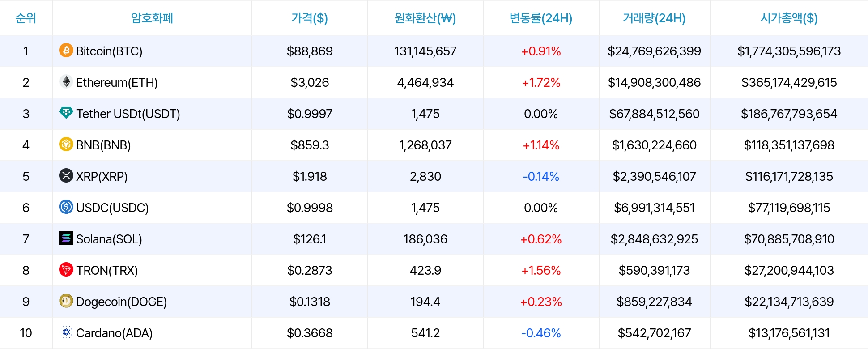Open the Ethereum(ETH) name link
This screenshot has height=349, width=868.
pos(117,82)
